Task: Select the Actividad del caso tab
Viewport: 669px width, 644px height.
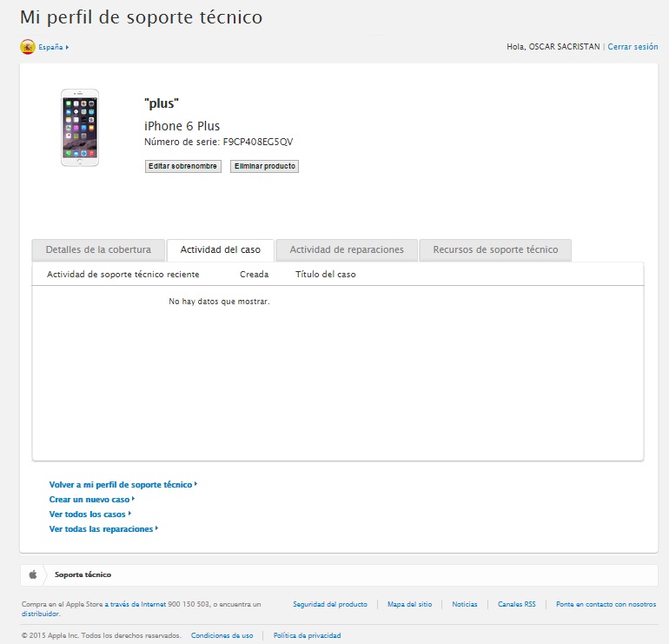Action: pyautogui.click(x=220, y=250)
